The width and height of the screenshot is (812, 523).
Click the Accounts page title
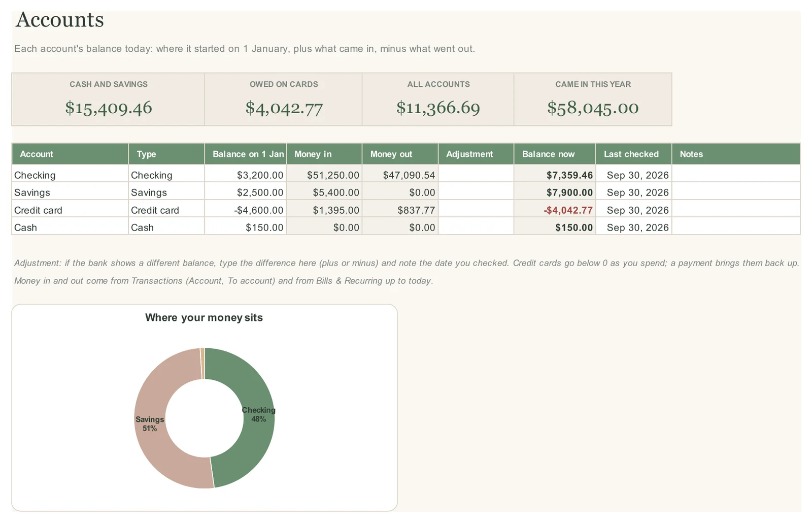(60, 20)
